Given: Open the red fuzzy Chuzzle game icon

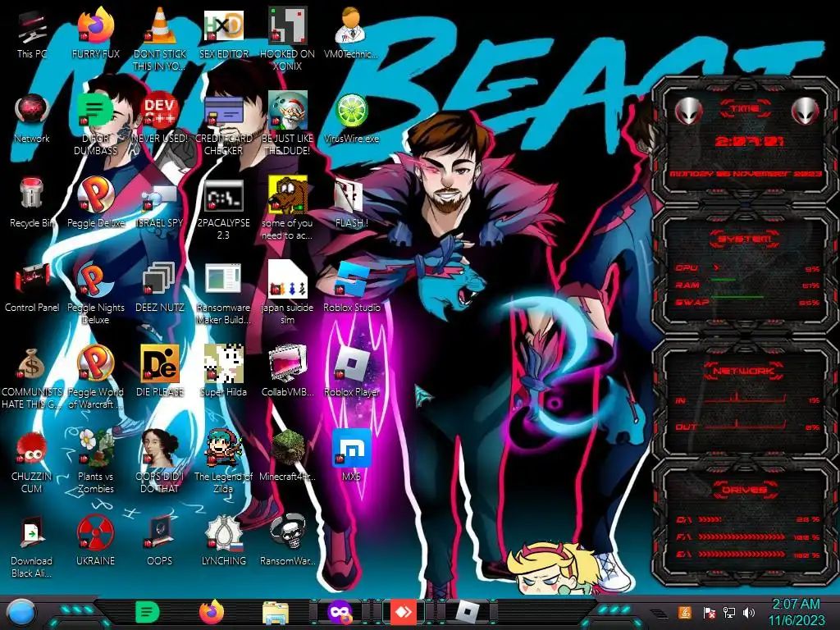Looking at the screenshot, I should (x=32, y=448).
